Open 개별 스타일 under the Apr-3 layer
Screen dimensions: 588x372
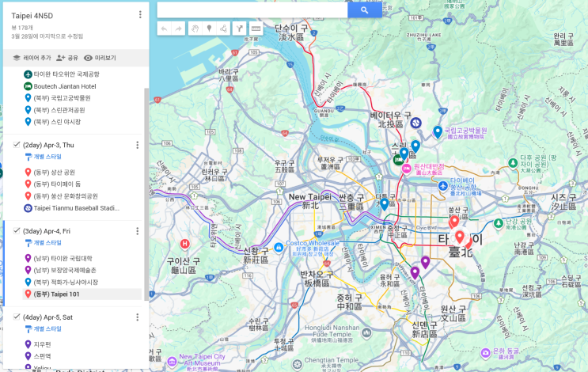click(43, 157)
